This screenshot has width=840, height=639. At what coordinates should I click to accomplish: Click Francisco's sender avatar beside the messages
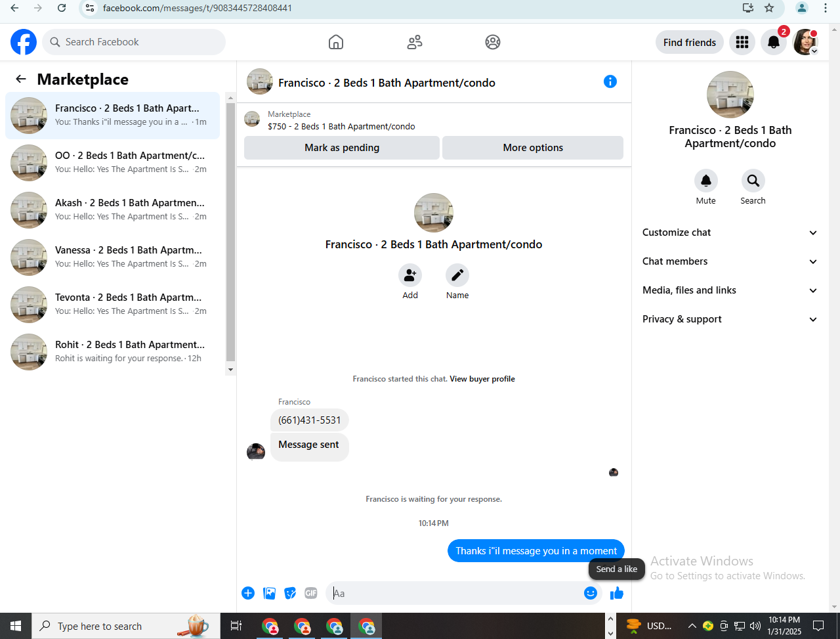(256, 452)
